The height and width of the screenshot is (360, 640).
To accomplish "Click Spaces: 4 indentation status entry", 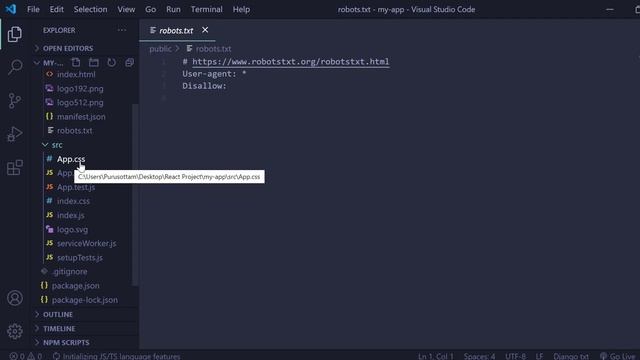I will click(x=479, y=356).
